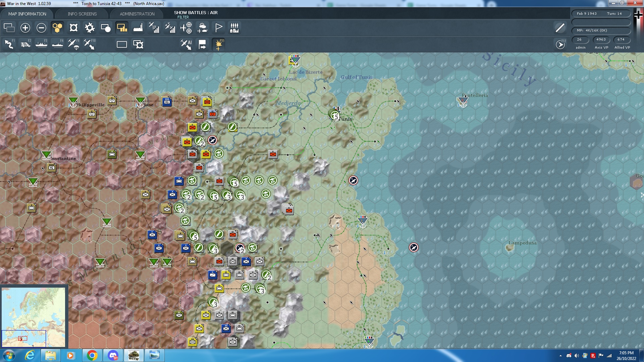644x362 pixels.
Task: Click the weather display icon
Action: [x=203, y=28]
